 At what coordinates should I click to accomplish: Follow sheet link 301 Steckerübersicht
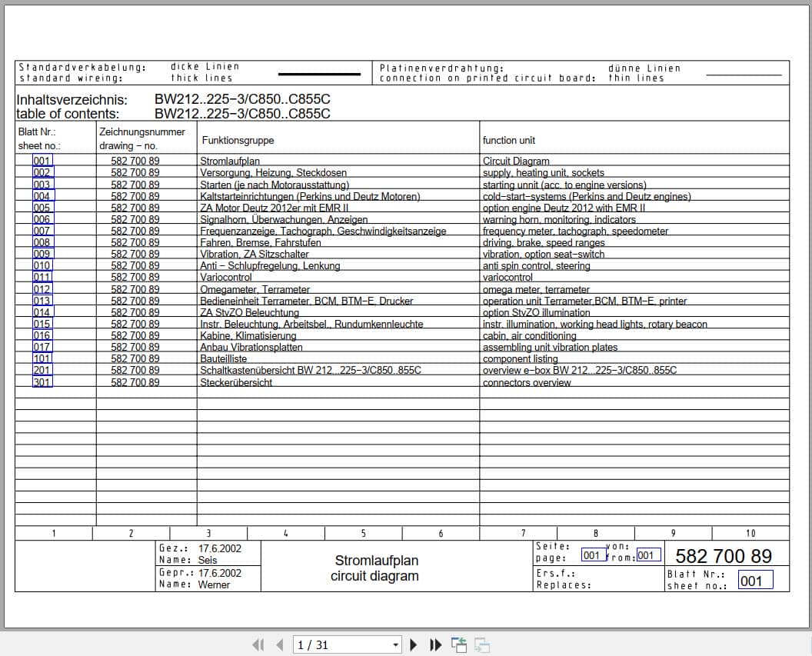(x=42, y=382)
